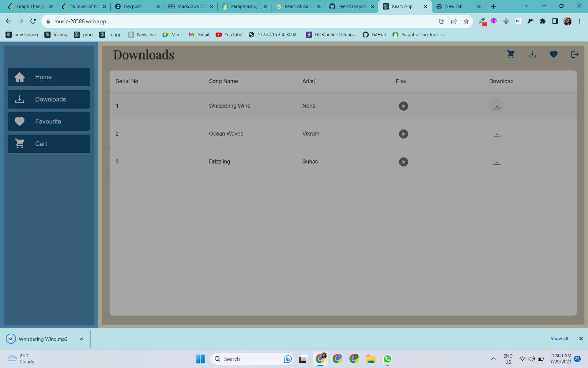Open the Favourite sidebar item

pos(49,121)
